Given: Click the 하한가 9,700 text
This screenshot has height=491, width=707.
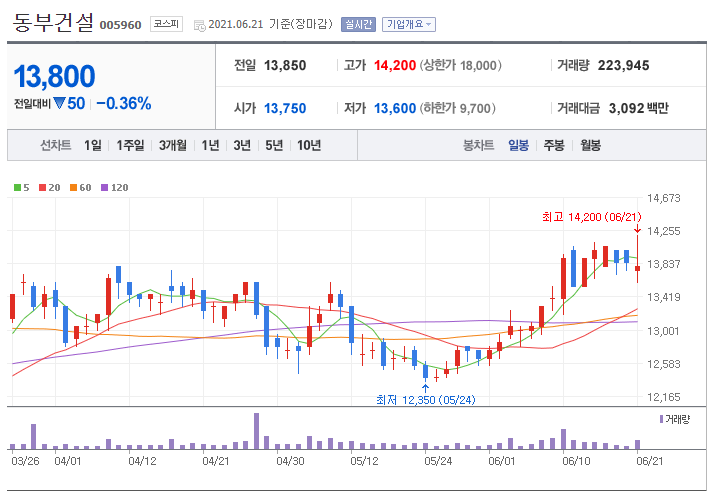Looking at the screenshot, I should pyautogui.click(x=458, y=108).
